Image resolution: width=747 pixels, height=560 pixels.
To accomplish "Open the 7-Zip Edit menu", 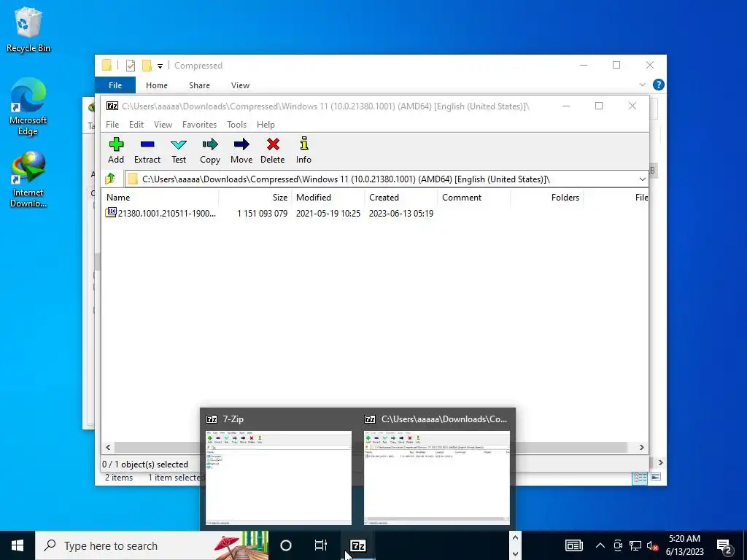I will (136, 124).
